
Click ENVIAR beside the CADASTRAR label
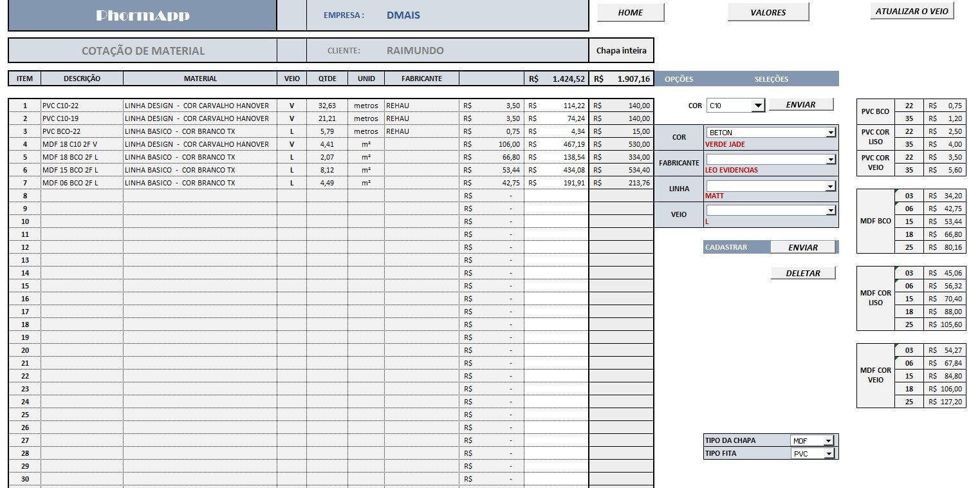(x=803, y=247)
